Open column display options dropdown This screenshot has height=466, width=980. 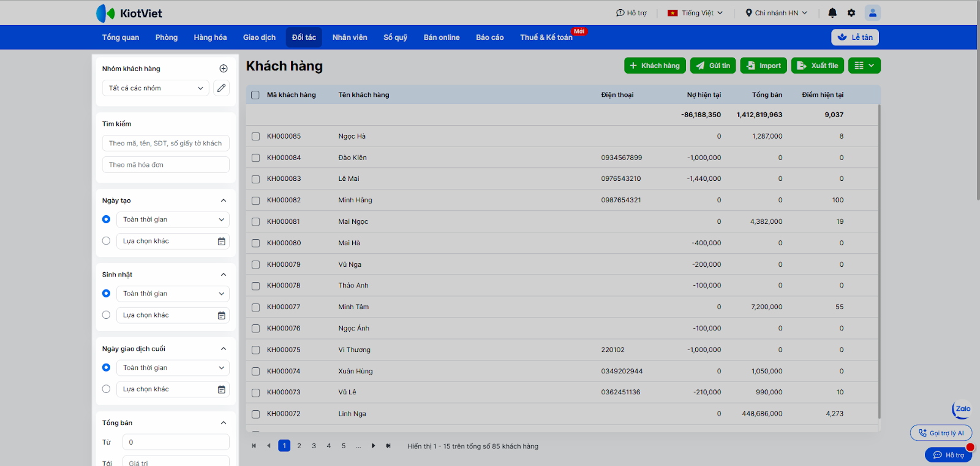coord(864,66)
